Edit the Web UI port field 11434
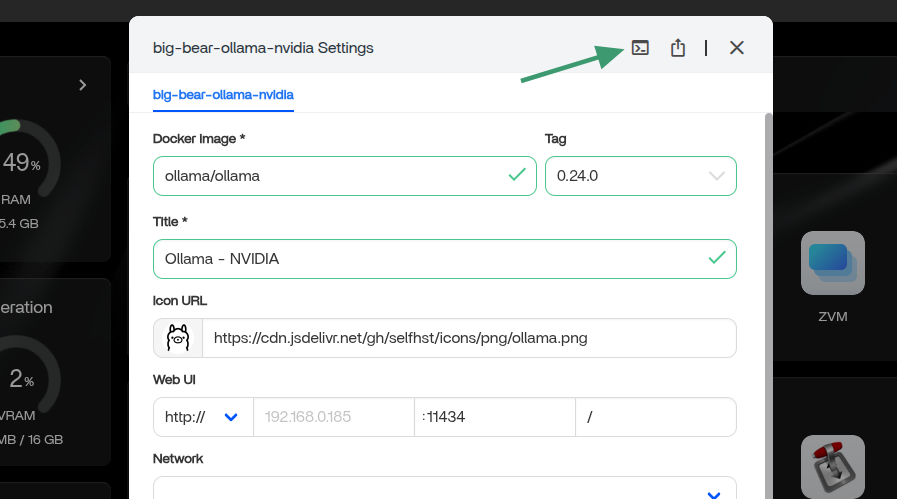897x499 pixels. coord(495,417)
